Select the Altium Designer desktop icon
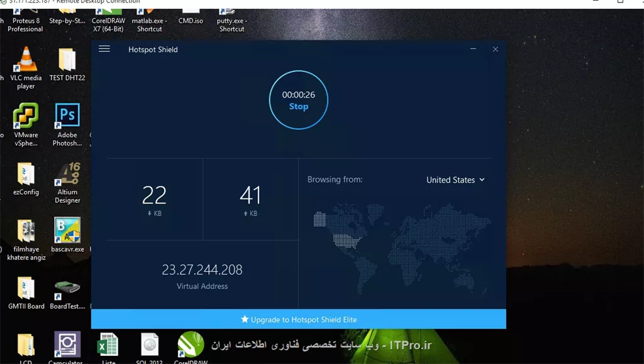Screen dimensions: 644x364 (x=67, y=183)
